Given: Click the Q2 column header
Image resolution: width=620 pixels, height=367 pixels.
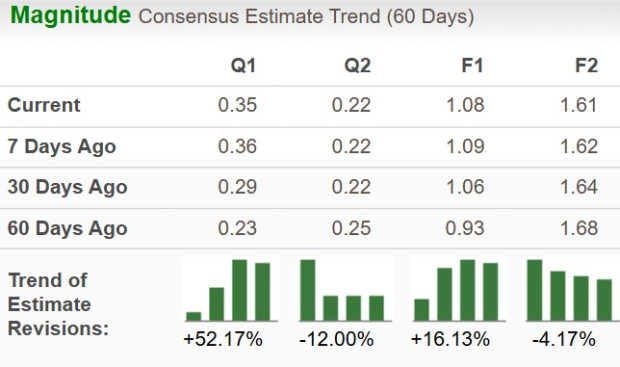Looking at the screenshot, I should tap(357, 65).
